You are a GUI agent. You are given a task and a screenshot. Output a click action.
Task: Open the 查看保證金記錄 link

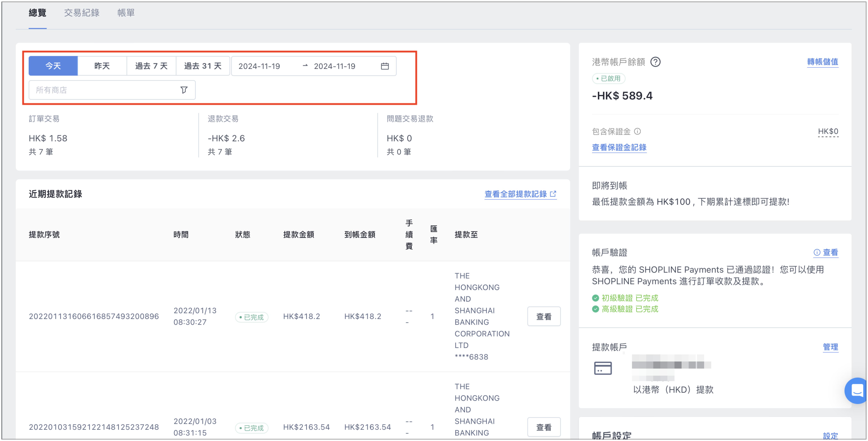point(619,148)
